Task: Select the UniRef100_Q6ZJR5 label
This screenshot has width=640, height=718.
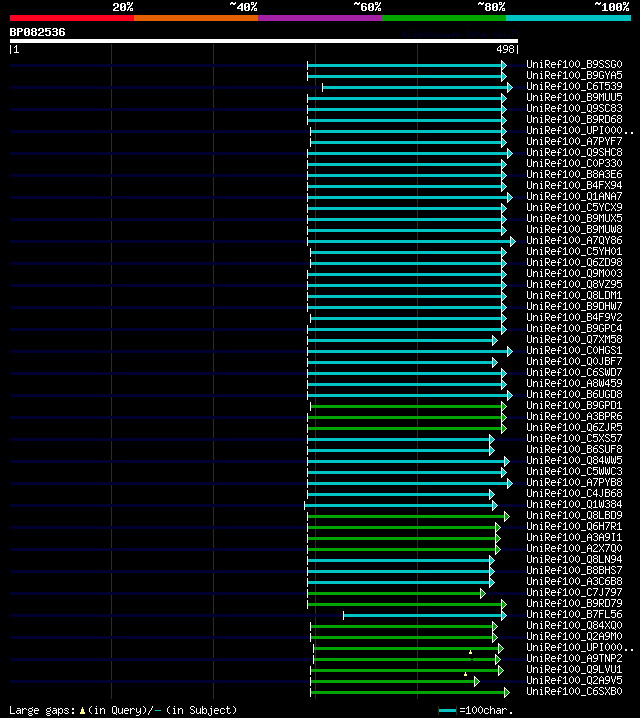Action: tap(574, 427)
